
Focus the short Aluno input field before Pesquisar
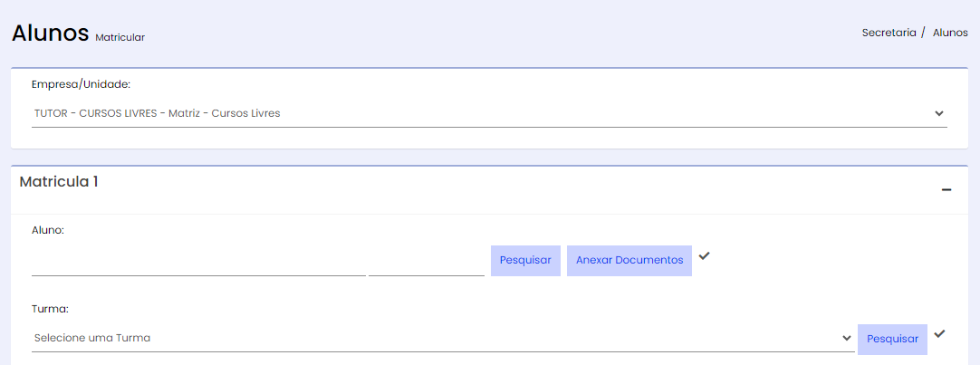pos(427,264)
